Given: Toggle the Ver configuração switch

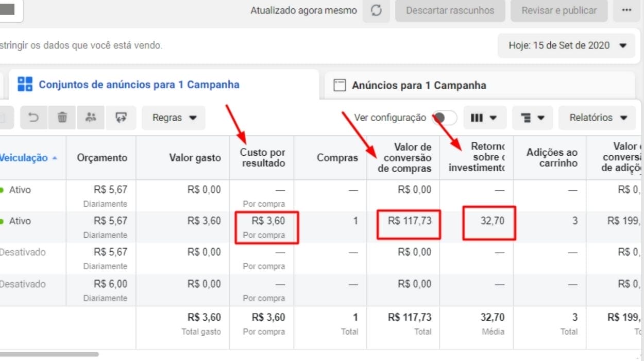Looking at the screenshot, I should click(x=444, y=118).
